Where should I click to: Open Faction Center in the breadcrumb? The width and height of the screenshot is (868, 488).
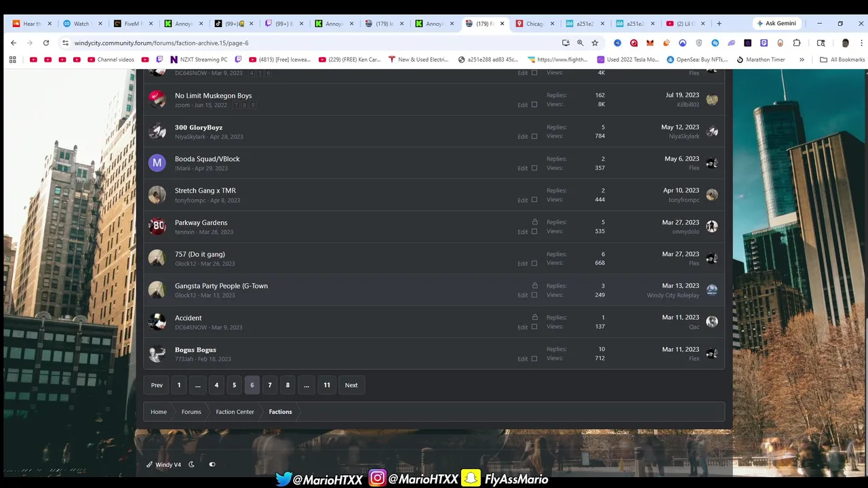235,411
